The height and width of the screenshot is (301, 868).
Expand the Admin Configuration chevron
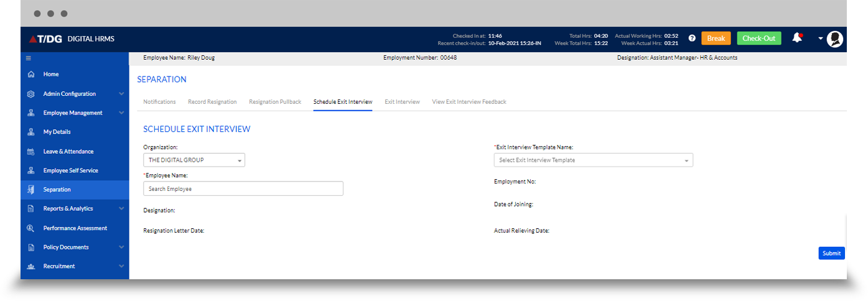[121, 94]
